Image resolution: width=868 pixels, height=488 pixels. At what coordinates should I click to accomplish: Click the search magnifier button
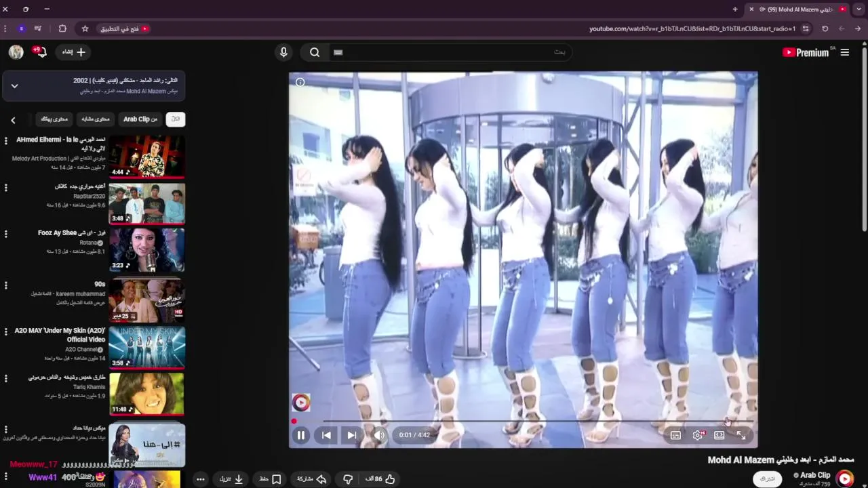coord(315,52)
